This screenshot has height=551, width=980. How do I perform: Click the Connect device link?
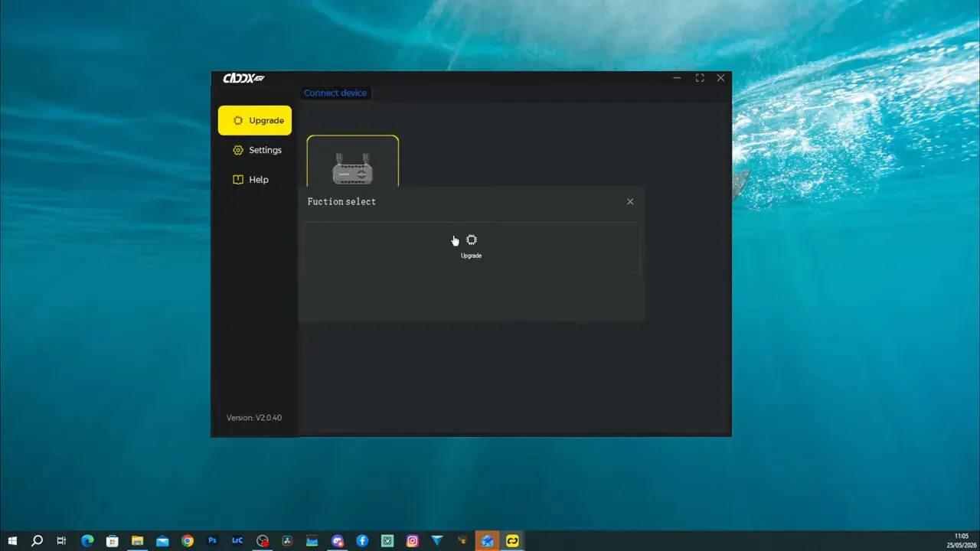tap(335, 93)
